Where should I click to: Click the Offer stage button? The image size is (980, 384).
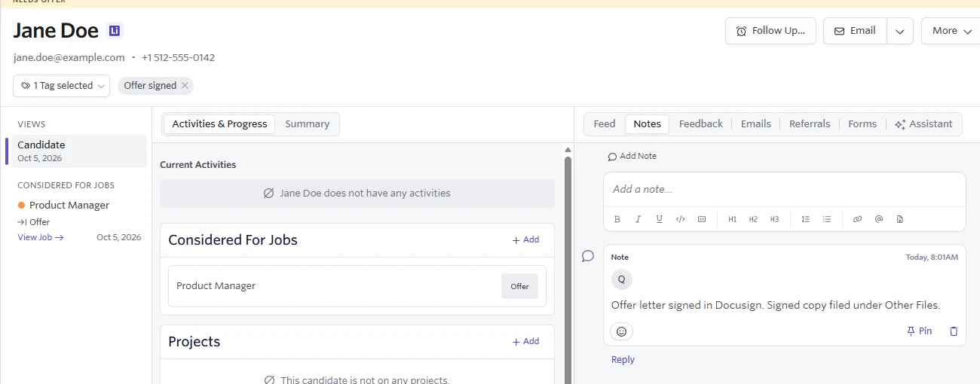[520, 286]
